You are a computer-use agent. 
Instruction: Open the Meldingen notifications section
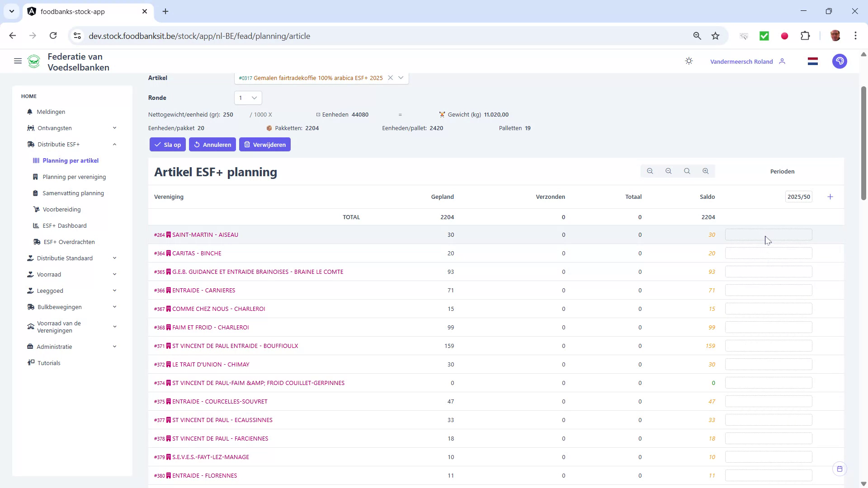(x=51, y=112)
